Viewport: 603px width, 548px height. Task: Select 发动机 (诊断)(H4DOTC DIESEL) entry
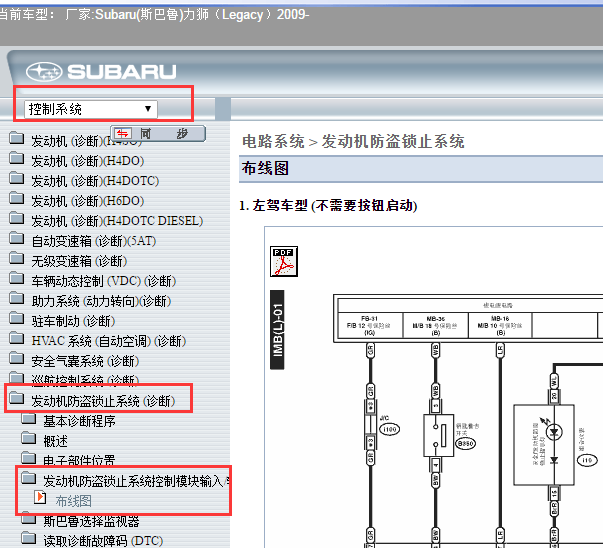tap(117, 221)
